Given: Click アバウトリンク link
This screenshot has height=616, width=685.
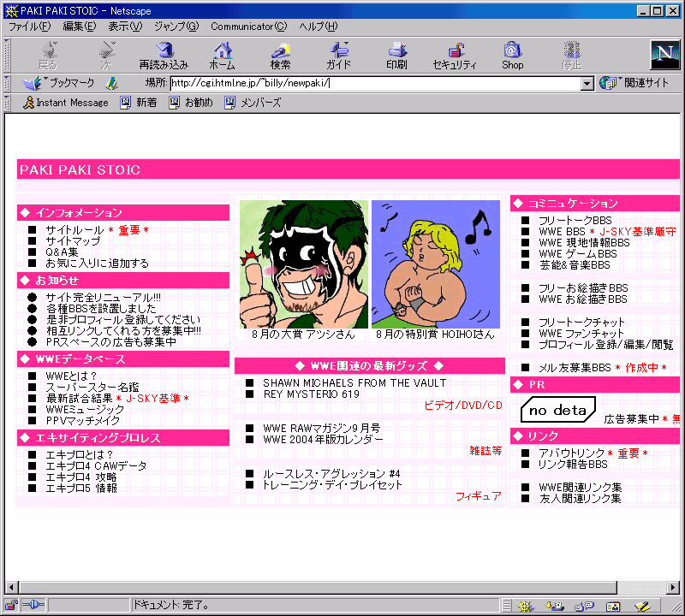Looking at the screenshot, I should [x=571, y=453].
